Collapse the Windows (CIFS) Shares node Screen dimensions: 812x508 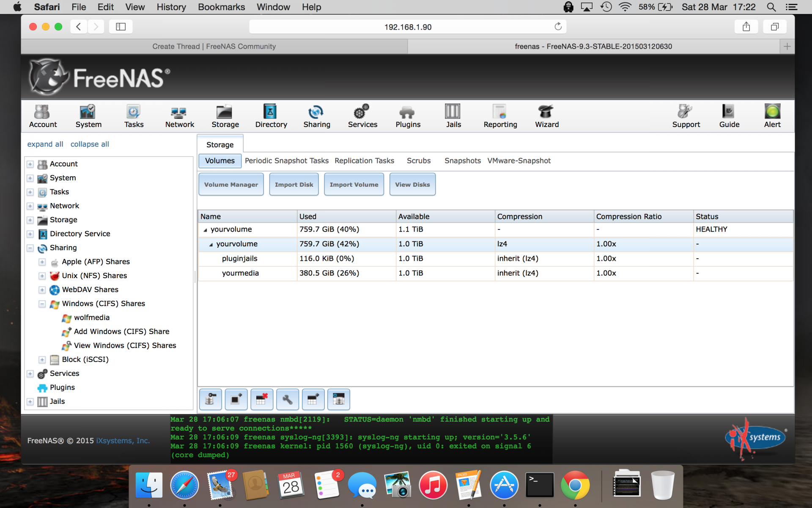[42, 304]
